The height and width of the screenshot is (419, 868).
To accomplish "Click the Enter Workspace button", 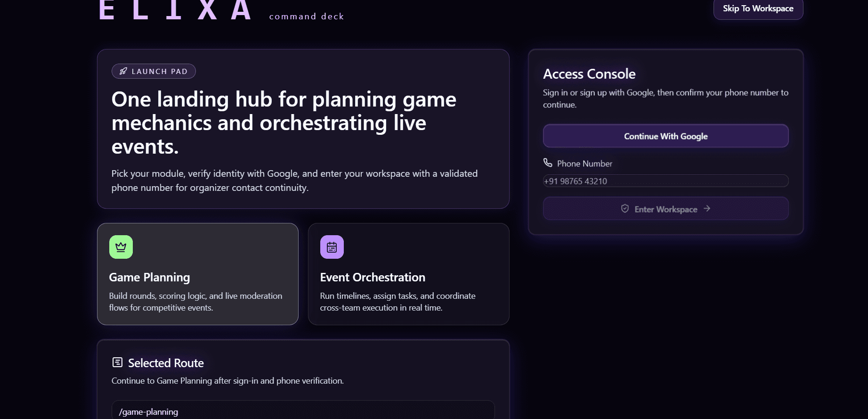I will (665, 208).
